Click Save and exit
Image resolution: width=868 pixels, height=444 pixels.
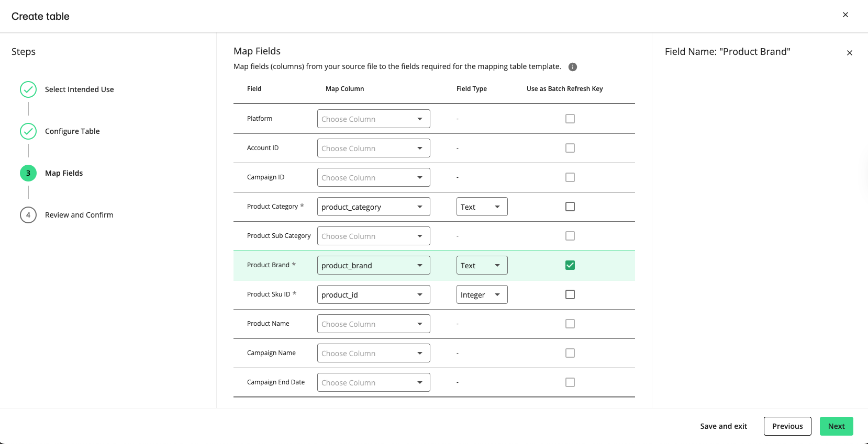724,426
